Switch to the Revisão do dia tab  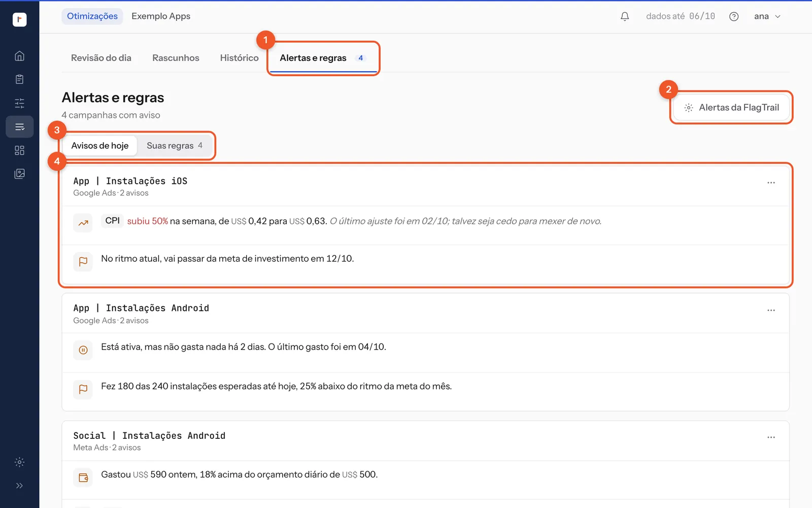(x=101, y=58)
